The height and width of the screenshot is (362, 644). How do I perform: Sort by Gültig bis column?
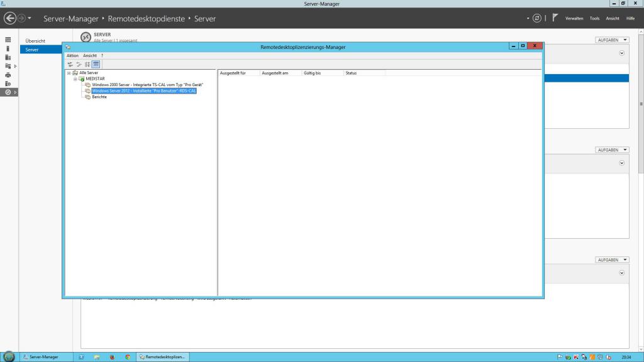(x=323, y=73)
